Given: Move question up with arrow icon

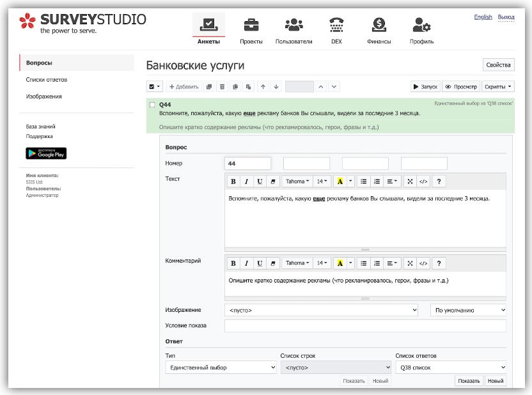Looking at the screenshot, I should tap(263, 87).
